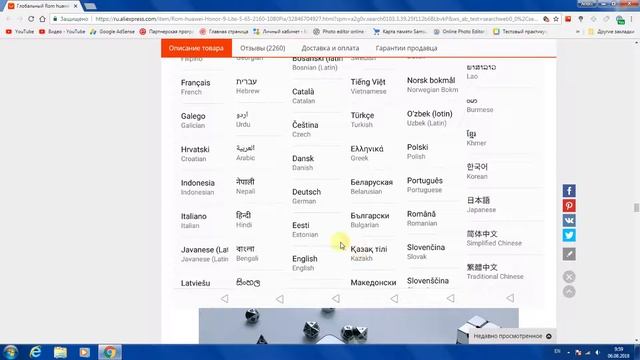Click the EN language indicator in tray
This screenshot has width=640, height=360.
coord(557,351)
